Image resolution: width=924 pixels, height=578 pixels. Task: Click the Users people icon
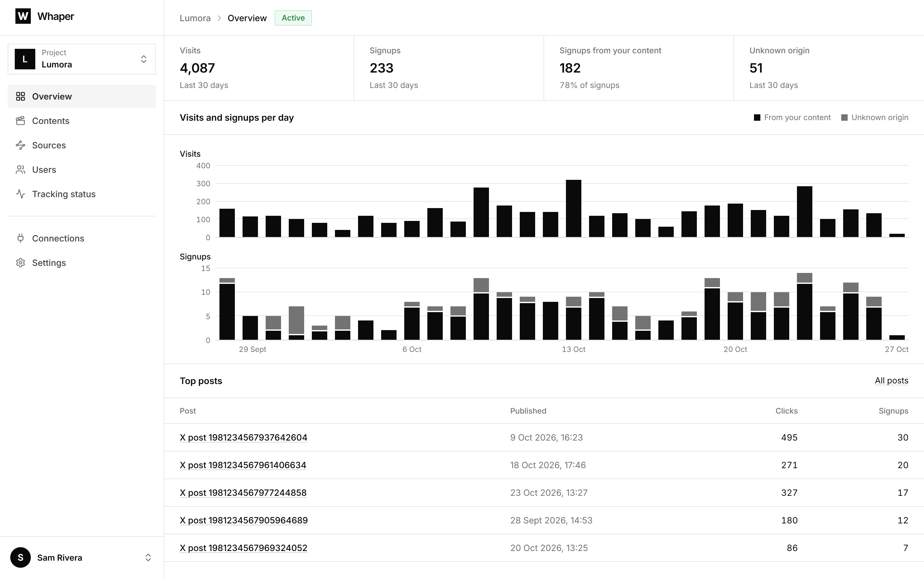click(x=21, y=170)
